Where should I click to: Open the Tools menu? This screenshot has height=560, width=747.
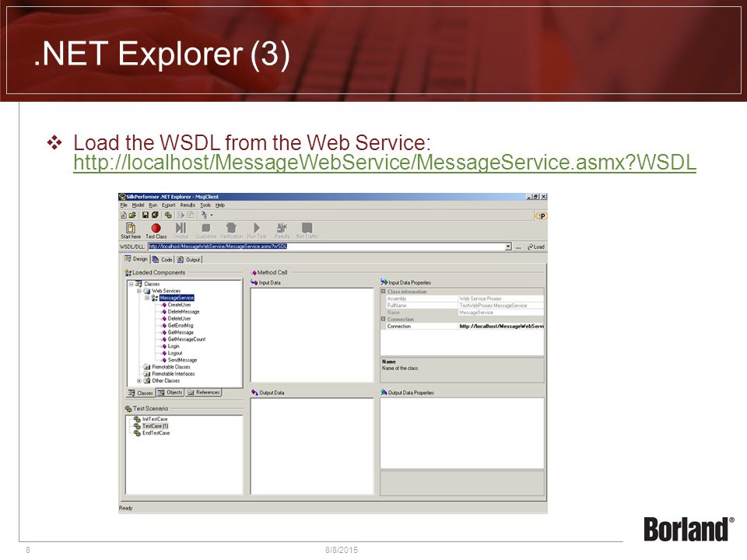[x=205, y=205]
